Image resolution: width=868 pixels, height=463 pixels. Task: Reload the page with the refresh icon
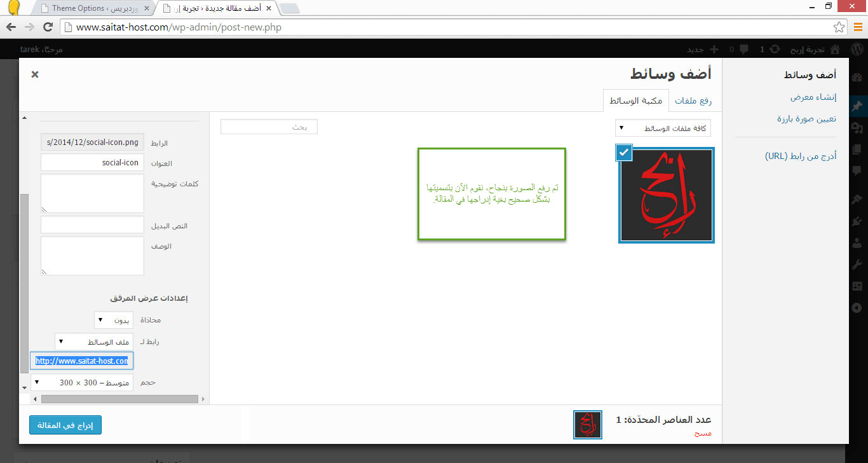tap(48, 27)
